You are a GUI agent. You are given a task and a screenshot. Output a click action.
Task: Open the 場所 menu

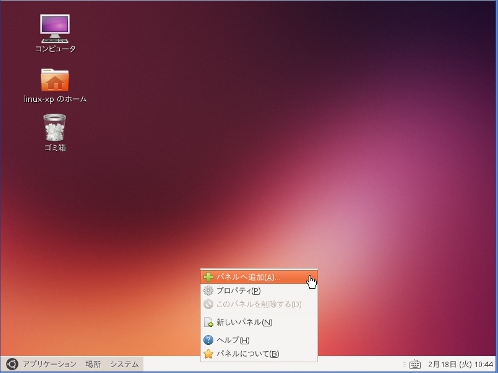93,364
